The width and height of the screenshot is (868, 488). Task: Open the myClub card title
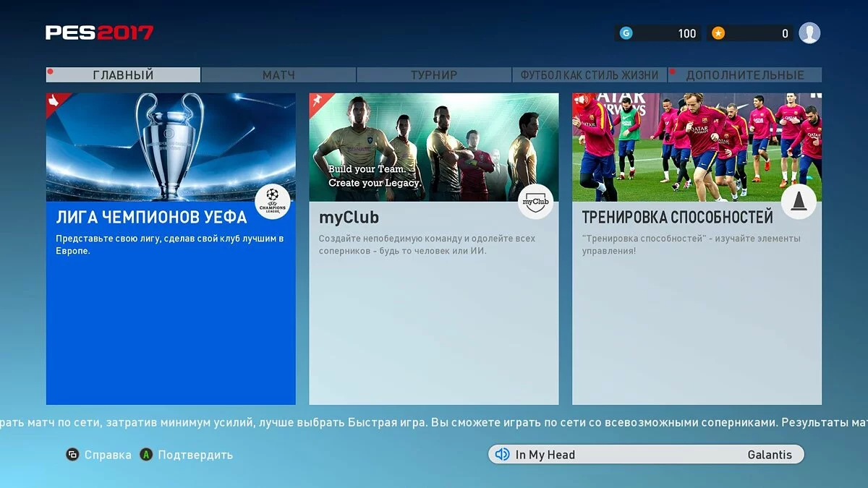coord(349,217)
